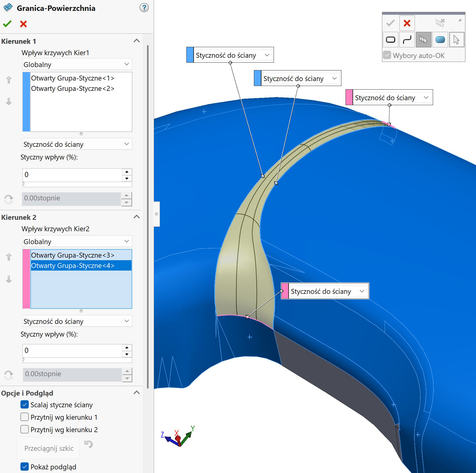Select Otwarty Grupa-Styczne<3> in Kierunek 2 list
The height and width of the screenshot is (473, 476).
coord(72,255)
